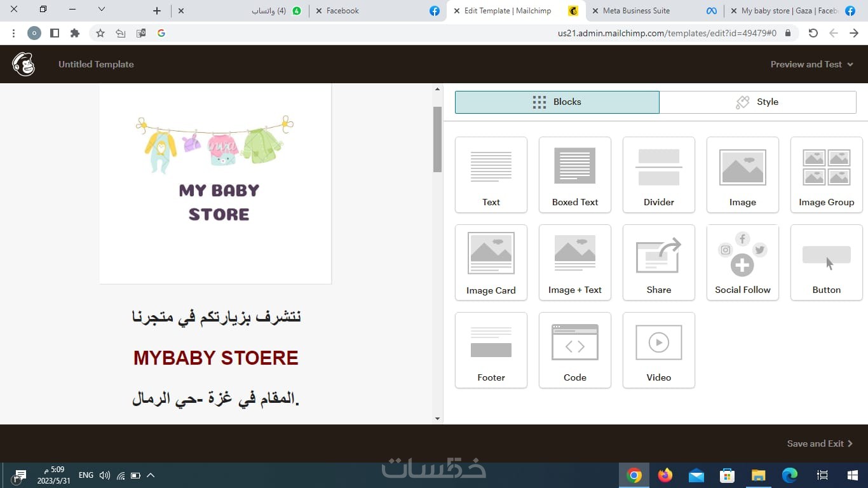The width and height of the screenshot is (868, 488).
Task: Open Firefox from the taskbar
Action: (665, 475)
